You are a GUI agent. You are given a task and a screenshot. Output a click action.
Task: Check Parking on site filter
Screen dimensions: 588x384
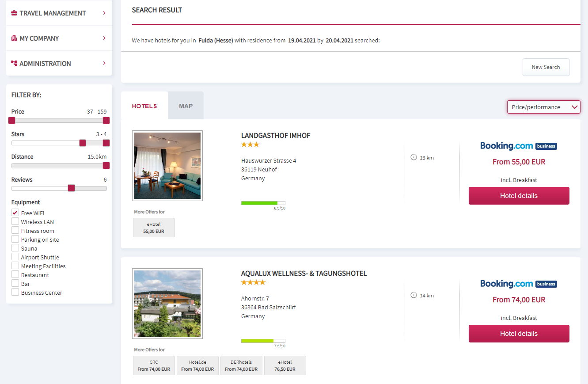tap(15, 239)
